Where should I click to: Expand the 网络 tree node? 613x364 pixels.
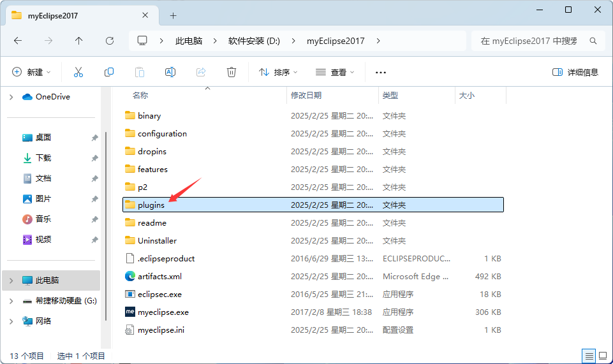[x=11, y=321]
